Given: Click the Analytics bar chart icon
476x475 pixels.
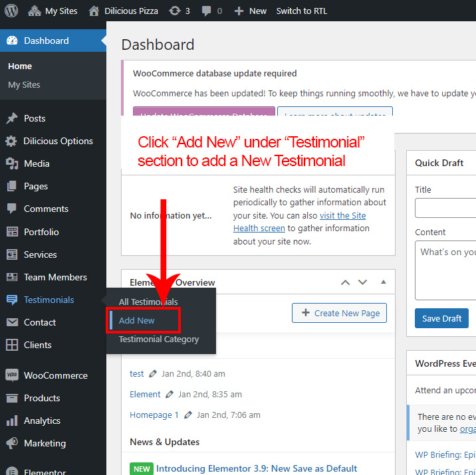Looking at the screenshot, I should coord(11,421).
